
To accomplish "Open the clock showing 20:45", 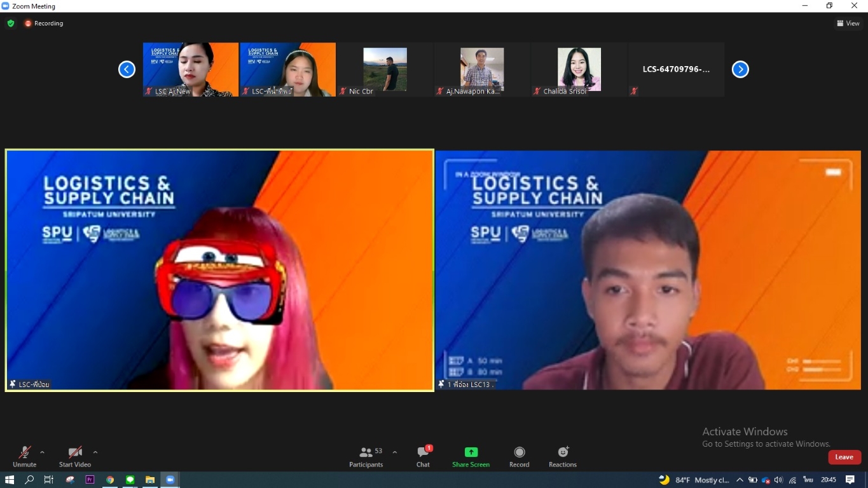I will [829, 480].
